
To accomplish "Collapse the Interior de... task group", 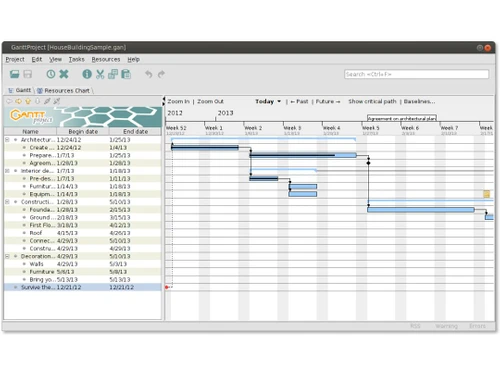I will point(7,171).
